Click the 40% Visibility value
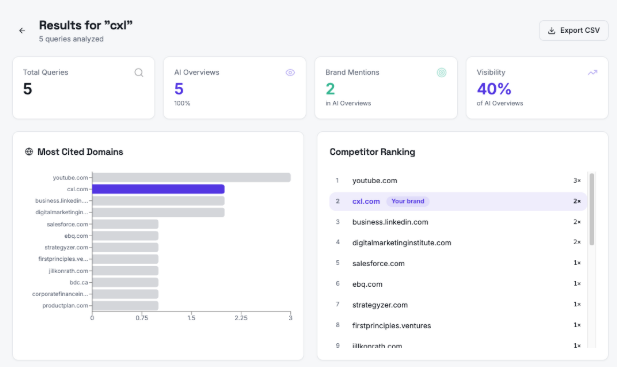This screenshot has width=617, height=369. 494,89
